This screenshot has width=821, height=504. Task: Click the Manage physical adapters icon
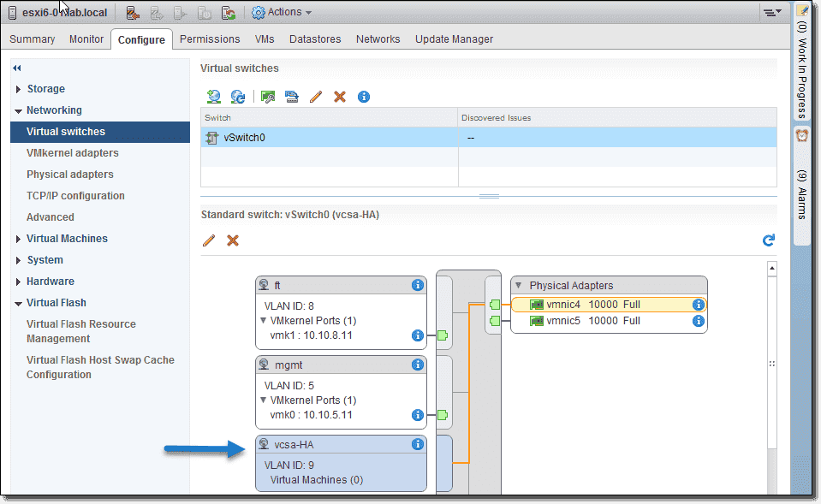click(268, 97)
